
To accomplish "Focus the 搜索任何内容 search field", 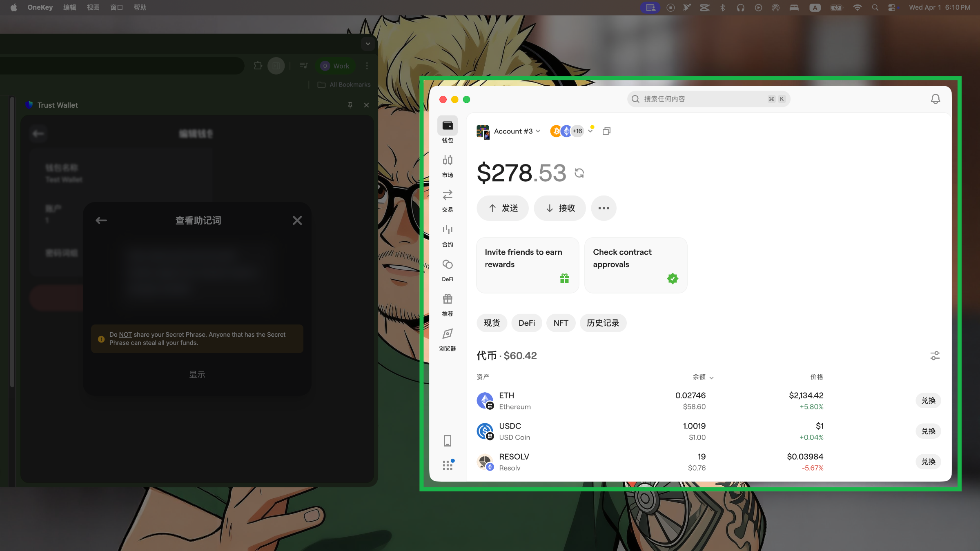I will 708,99.
